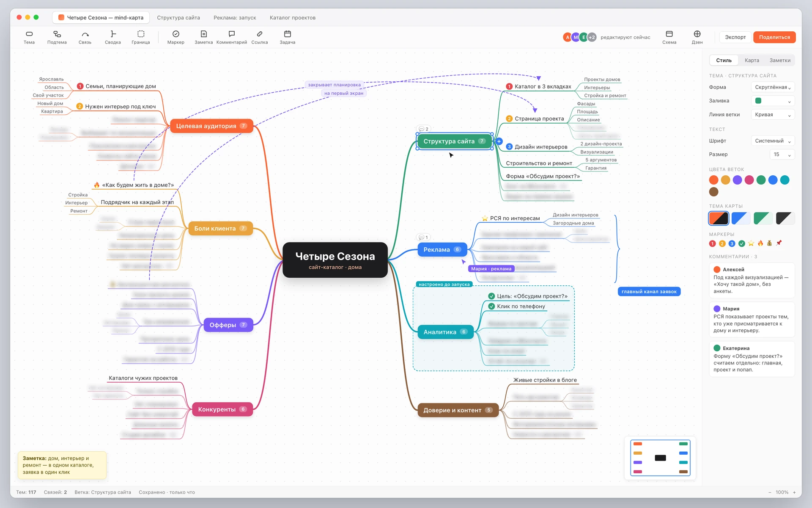This screenshot has height=508, width=812.
Task: Insert a Сводка summary bracket
Action: click(113, 37)
